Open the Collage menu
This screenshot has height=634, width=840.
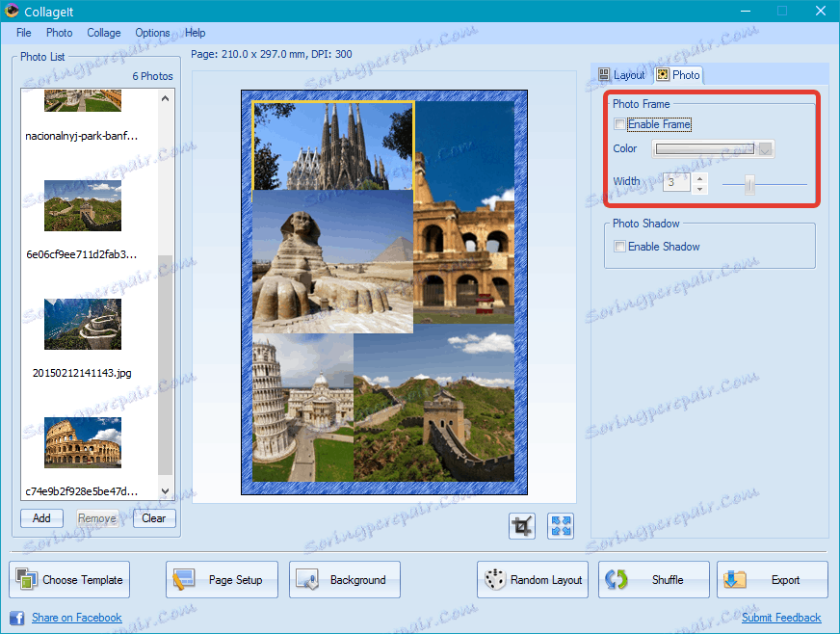(x=104, y=33)
